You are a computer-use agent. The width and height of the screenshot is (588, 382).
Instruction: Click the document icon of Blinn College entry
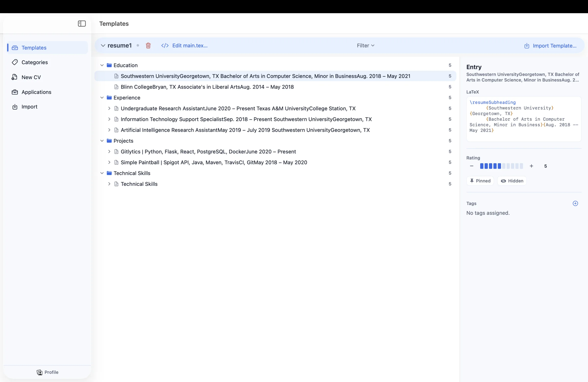pos(116,87)
